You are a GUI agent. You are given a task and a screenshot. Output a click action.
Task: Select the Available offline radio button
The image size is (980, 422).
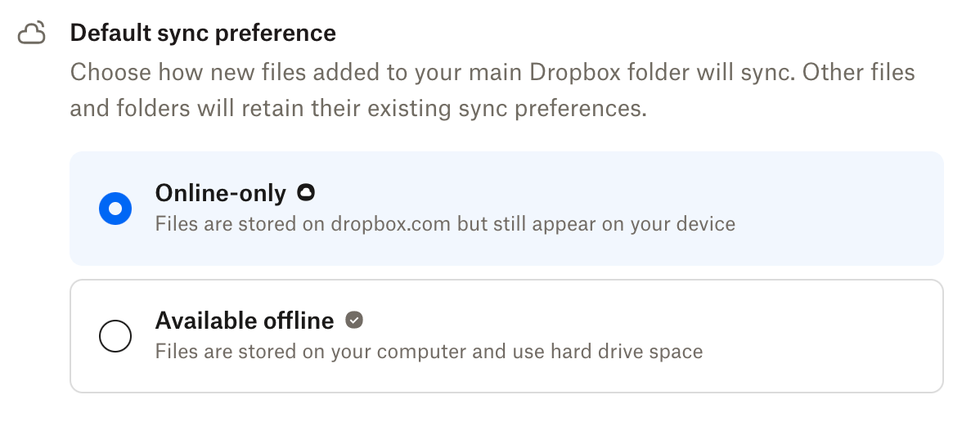pos(115,336)
